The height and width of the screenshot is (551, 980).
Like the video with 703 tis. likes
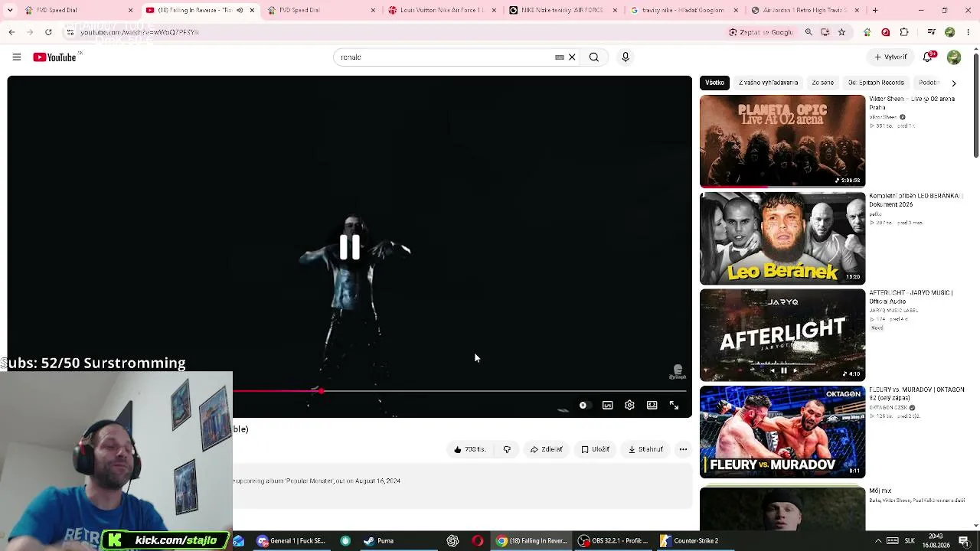469,449
